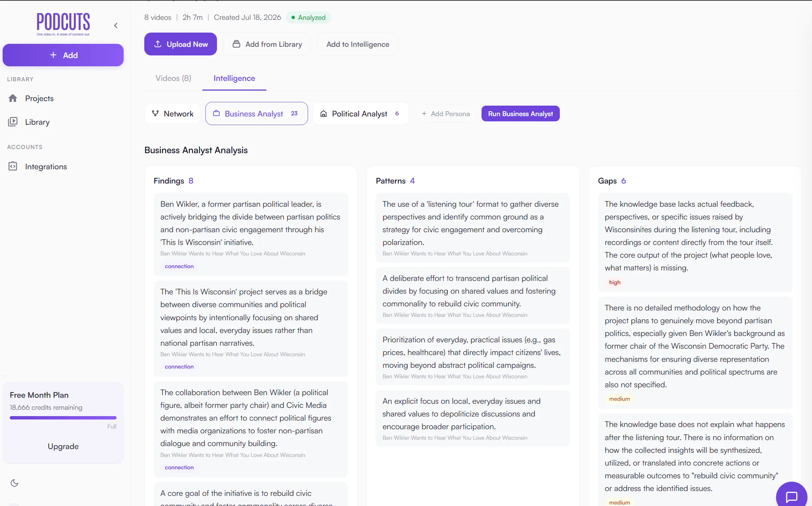Open pattern about 'listening tour' format

click(473, 228)
